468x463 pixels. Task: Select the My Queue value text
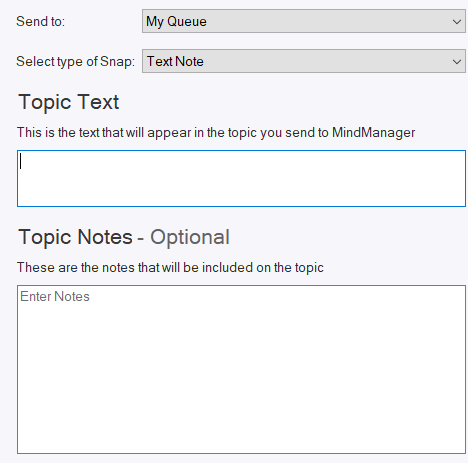coord(176,22)
